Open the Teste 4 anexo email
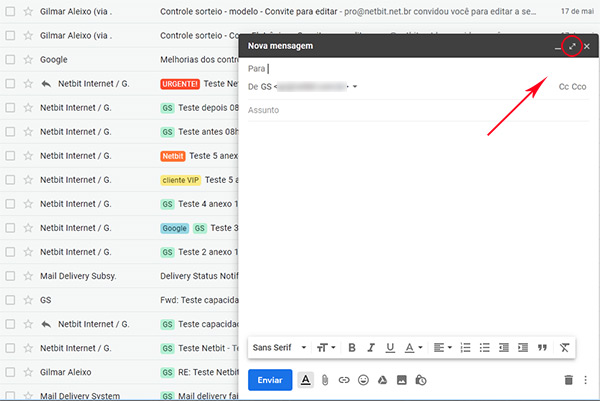 [208, 204]
